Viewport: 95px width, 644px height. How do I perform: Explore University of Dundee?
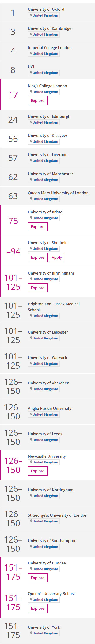[x=38, y=578]
